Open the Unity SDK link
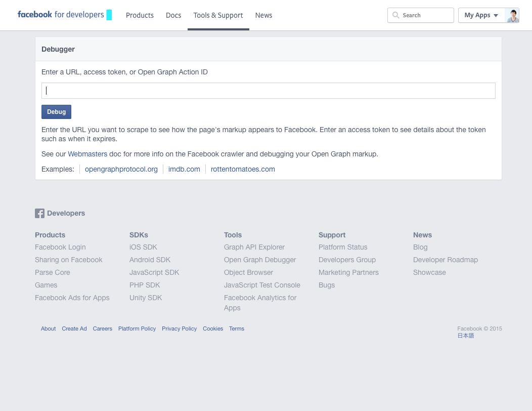This screenshot has width=532, height=411. click(x=146, y=298)
